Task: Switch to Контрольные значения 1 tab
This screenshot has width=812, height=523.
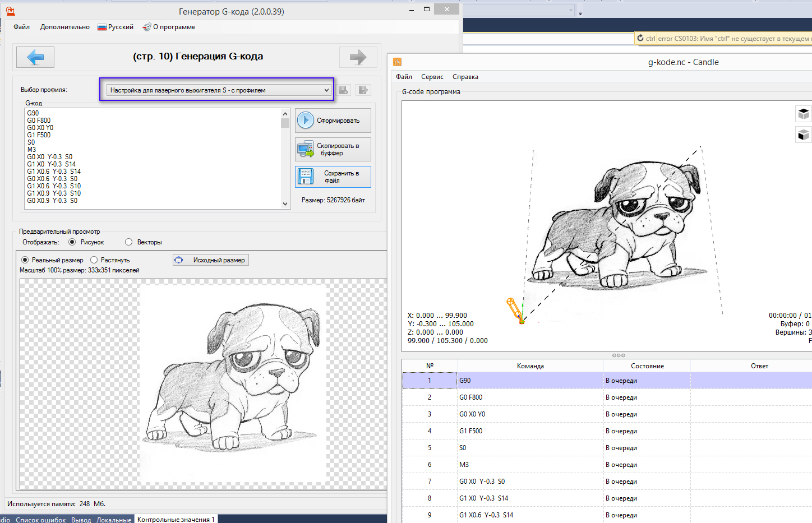Action: click(x=176, y=520)
